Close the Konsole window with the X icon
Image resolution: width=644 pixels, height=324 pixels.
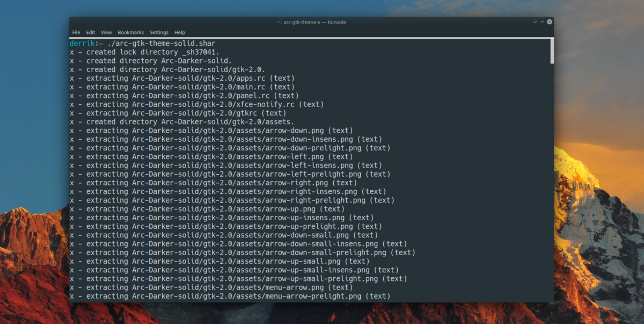point(548,21)
